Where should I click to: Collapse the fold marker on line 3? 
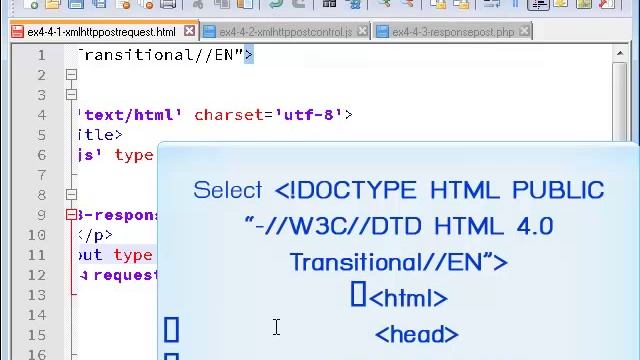[x=71, y=95]
